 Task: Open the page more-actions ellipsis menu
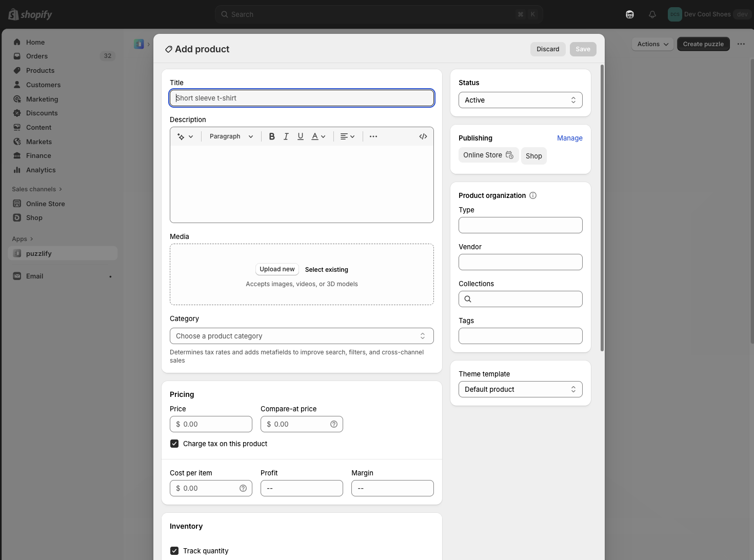[741, 44]
